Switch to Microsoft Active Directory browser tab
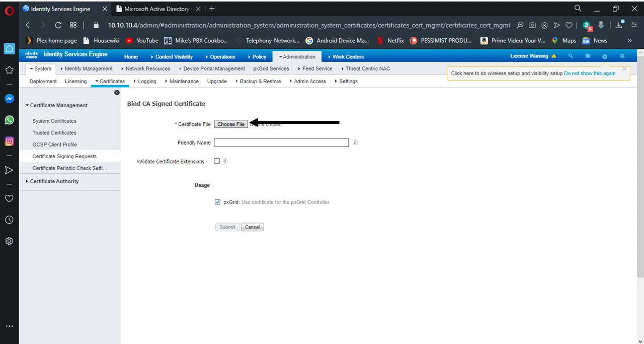Screen dimensions: 644x344 click(x=157, y=9)
